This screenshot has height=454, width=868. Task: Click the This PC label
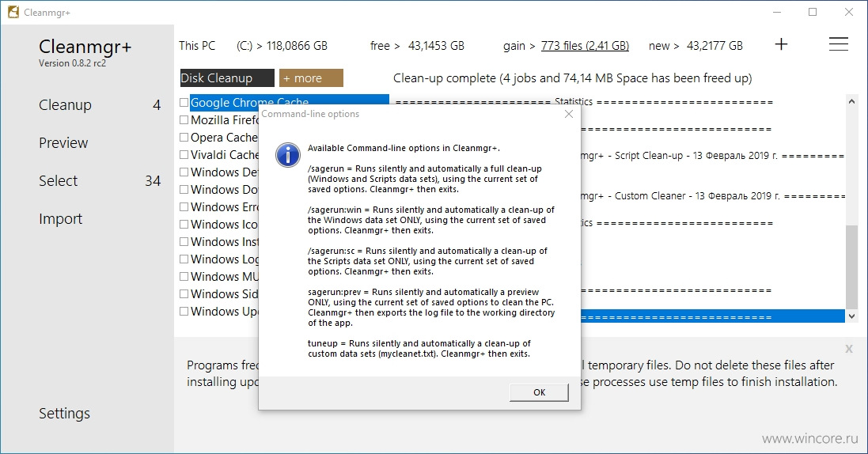(197, 46)
